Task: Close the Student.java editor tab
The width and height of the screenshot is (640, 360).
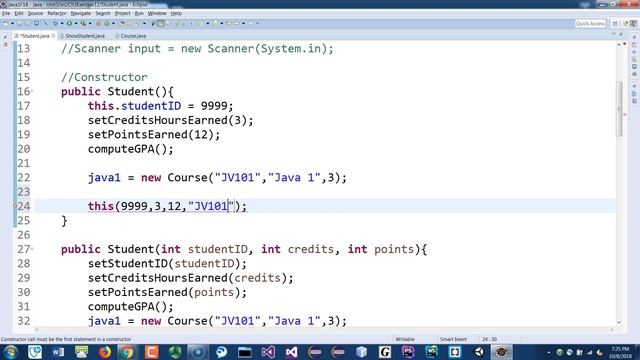Action: pyautogui.click(x=53, y=36)
